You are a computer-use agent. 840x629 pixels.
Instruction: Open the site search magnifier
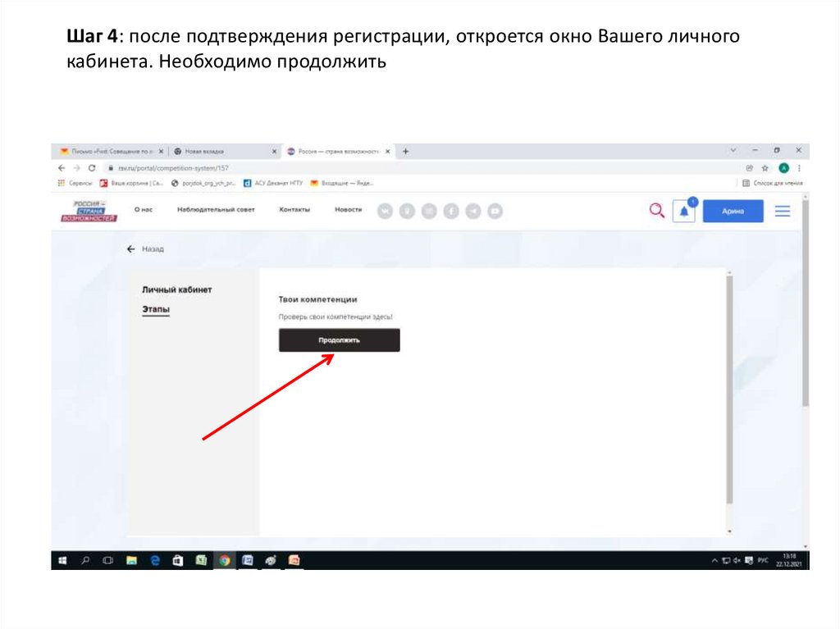pyautogui.click(x=657, y=211)
